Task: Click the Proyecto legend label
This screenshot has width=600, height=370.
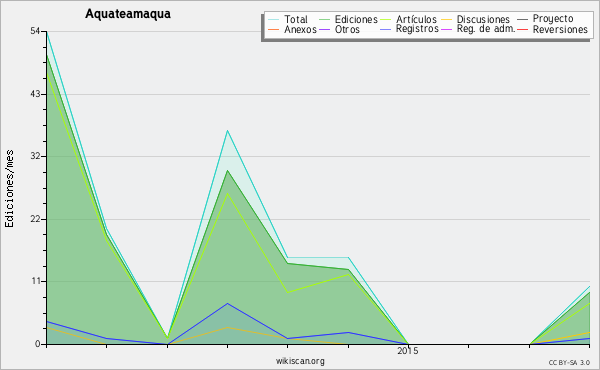Action: [x=553, y=19]
